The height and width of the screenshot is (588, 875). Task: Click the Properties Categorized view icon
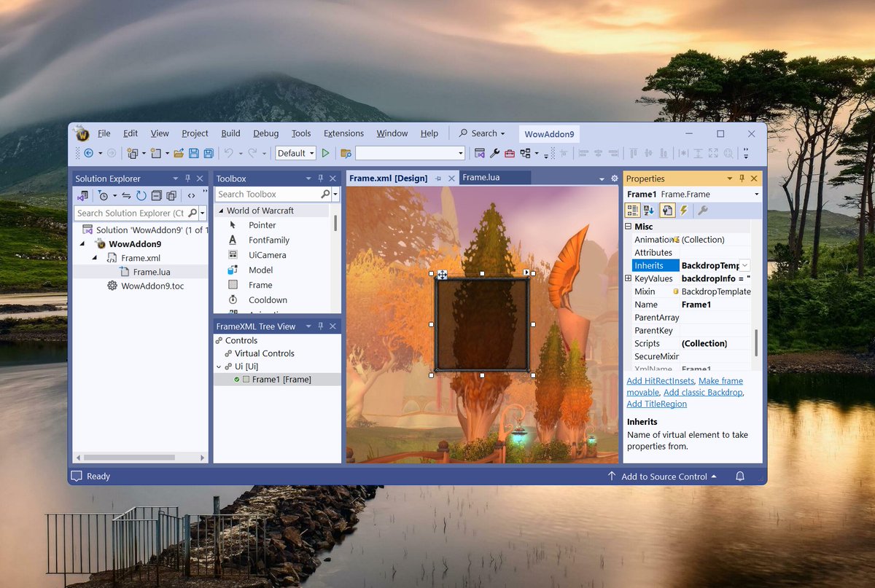tap(633, 211)
